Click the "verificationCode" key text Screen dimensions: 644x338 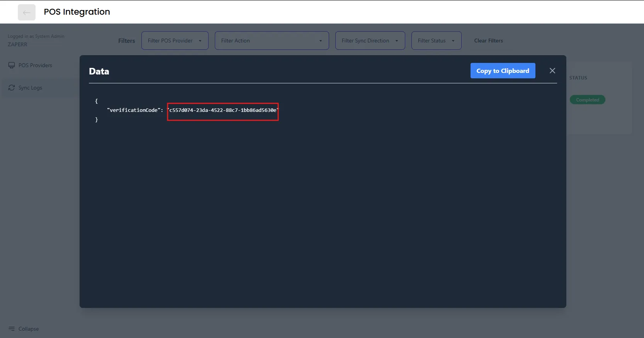[x=133, y=110]
